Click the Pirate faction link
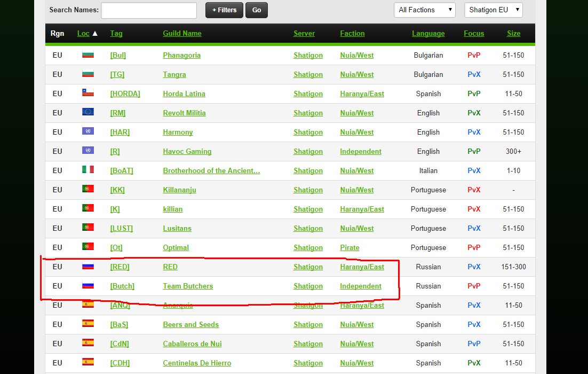The width and height of the screenshot is (588, 374). 349,247
